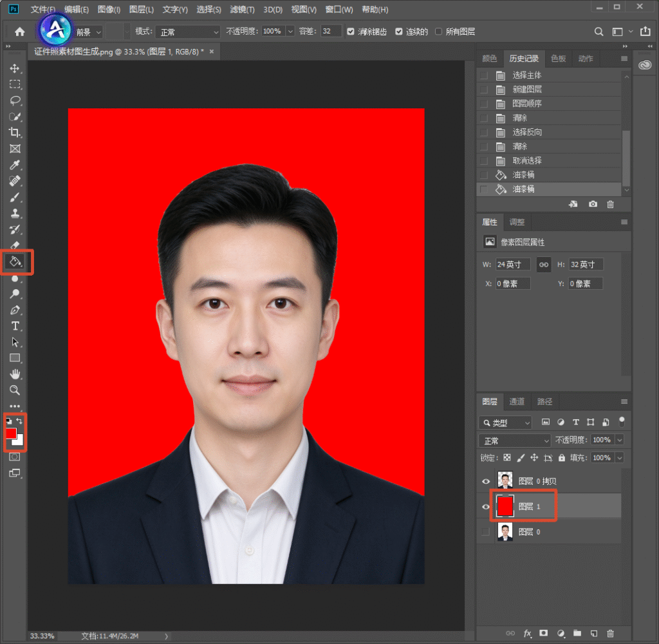Select the Zoom tool
The height and width of the screenshot is (644, 659).
pos(15,390)
